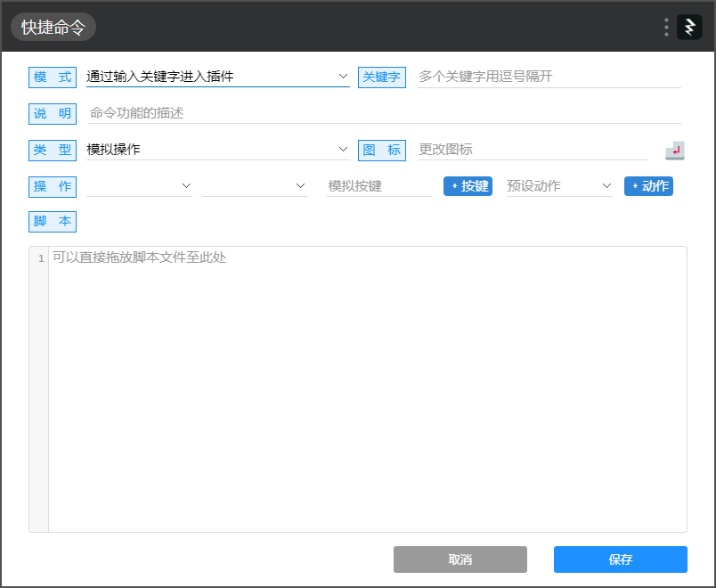Open the first empty 操作 dropdown
Viewport: 716px width, 588px height.
click(139, 186)
